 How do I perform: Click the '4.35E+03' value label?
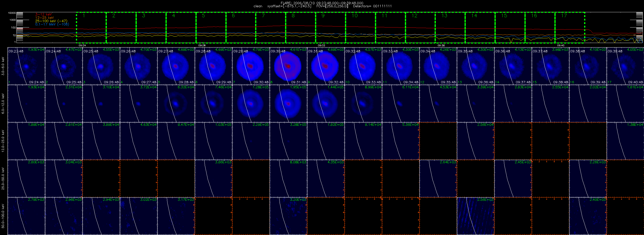335,162
